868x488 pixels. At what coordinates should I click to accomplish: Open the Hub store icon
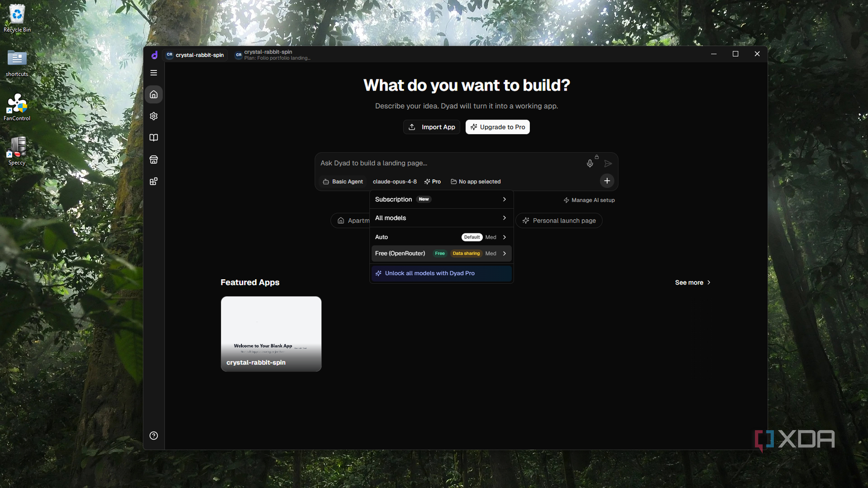click(x=154, y=159)
